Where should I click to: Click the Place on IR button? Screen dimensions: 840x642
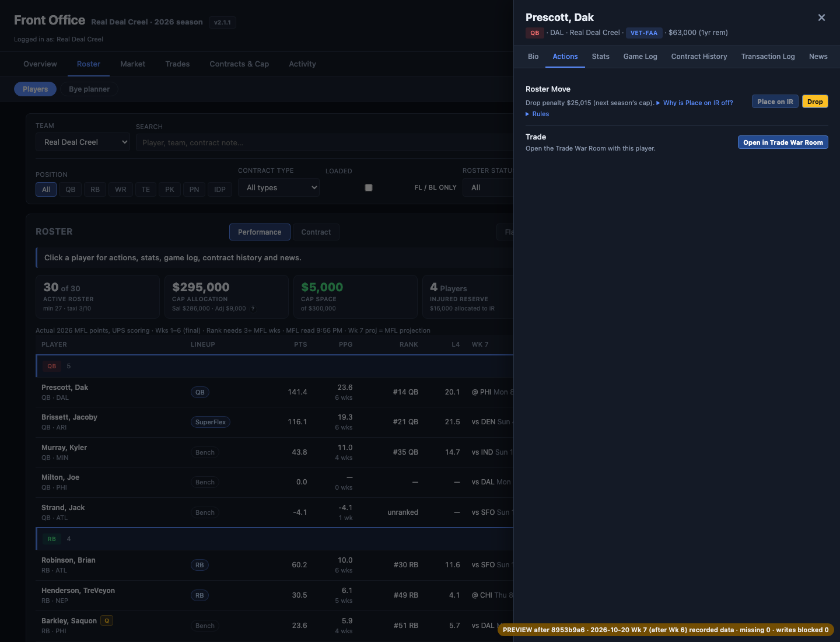pos(775,102)
